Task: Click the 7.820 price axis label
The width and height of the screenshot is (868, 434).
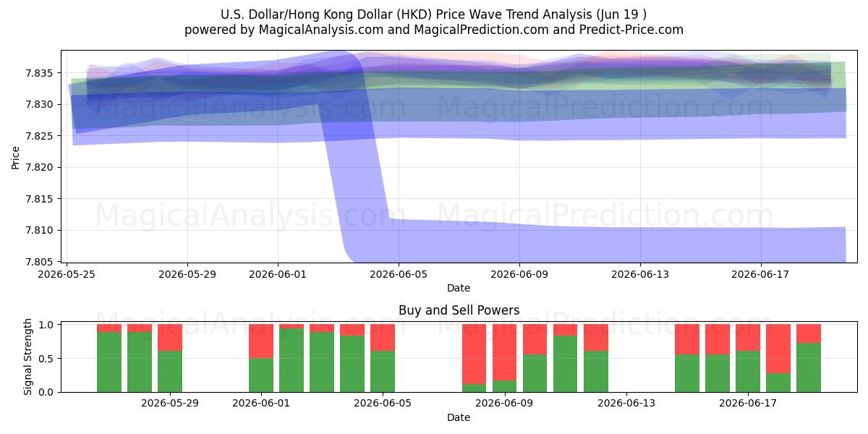Action: point(41,168)
